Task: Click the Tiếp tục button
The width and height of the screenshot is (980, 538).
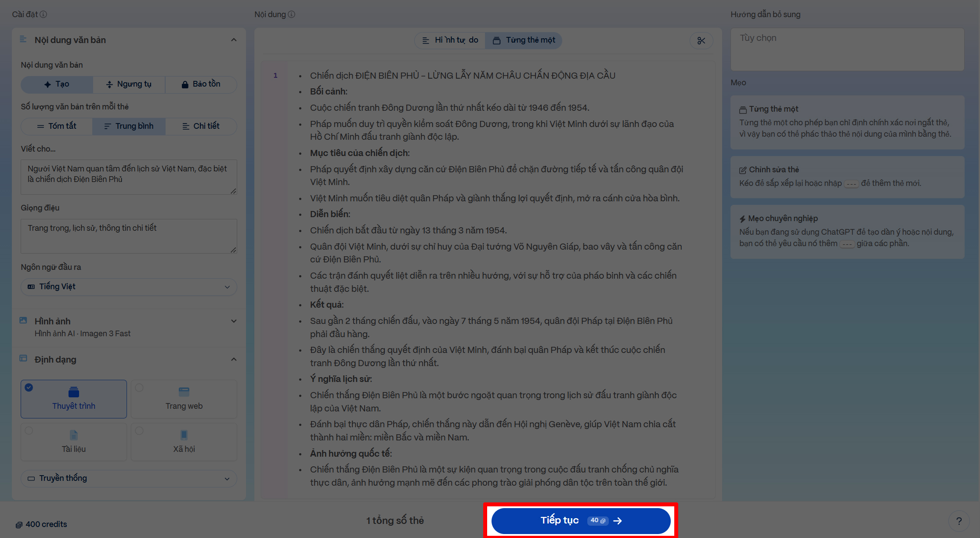Action: pyautogui.click(x=581, y=521)
